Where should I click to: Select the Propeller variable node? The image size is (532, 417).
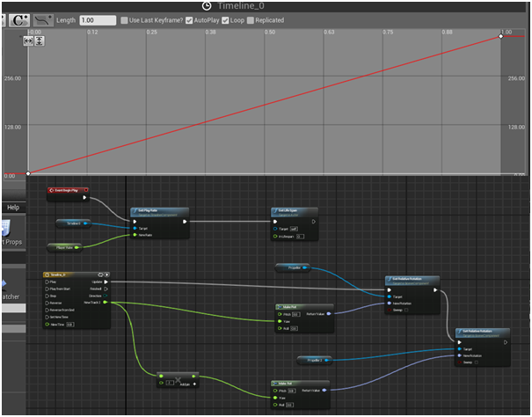[293, 268]
